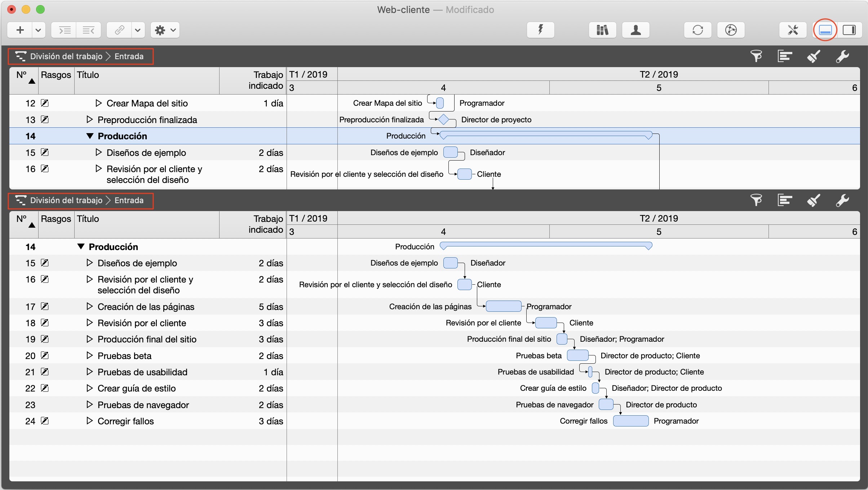This screenshot has width=868, height=490.
Task: Click the top pane wrench settings icon
Action: tap(842, 56)
